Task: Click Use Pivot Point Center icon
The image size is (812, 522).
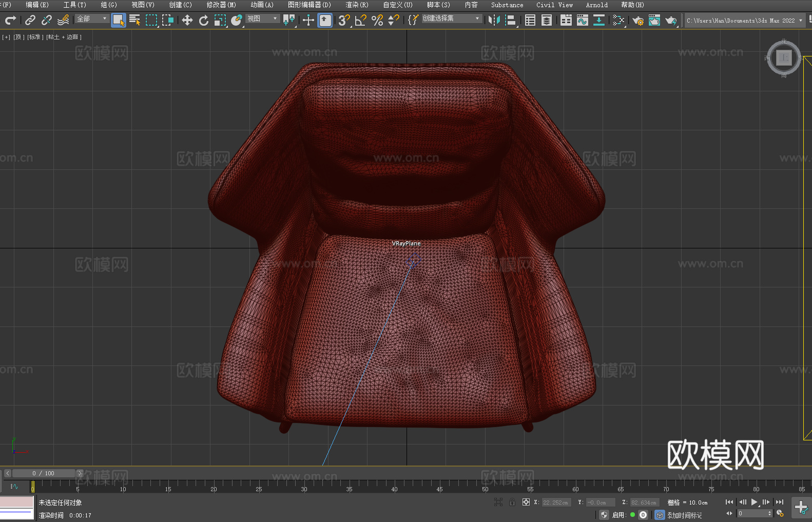Action: coord(289,20)
